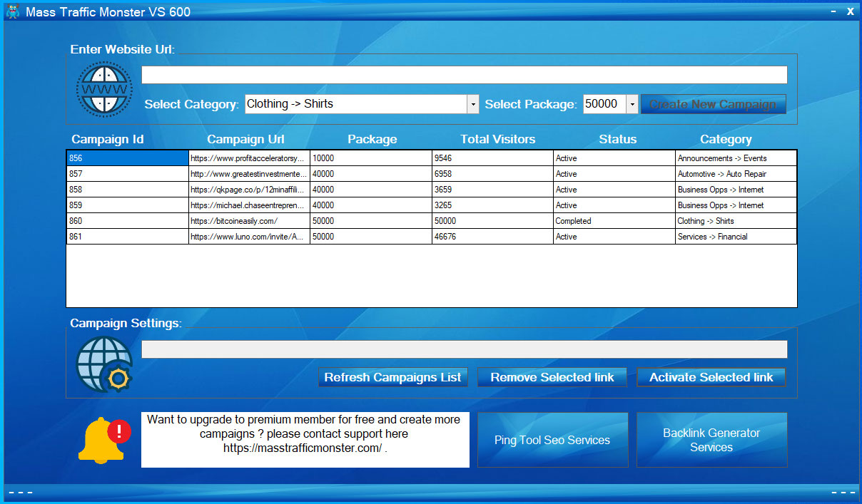Focus the Enter Website Url field
Image resolution: width=862 pixels, height=504 pixels.
coord(464,75)
